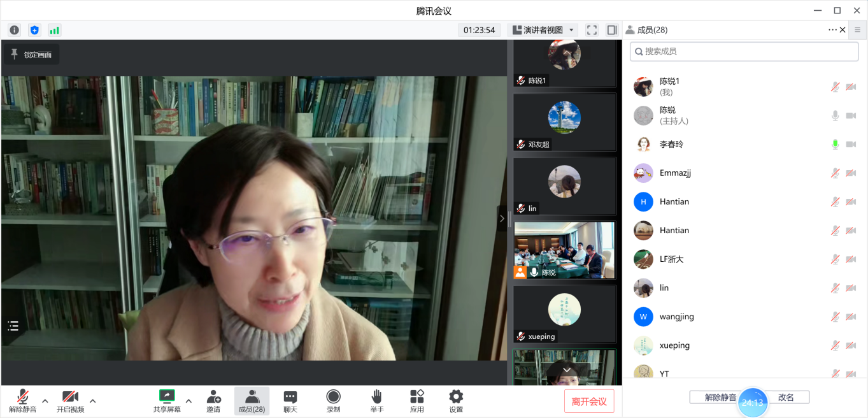Expand audio options arrow beside 解除静音

(x=45, y=401)
